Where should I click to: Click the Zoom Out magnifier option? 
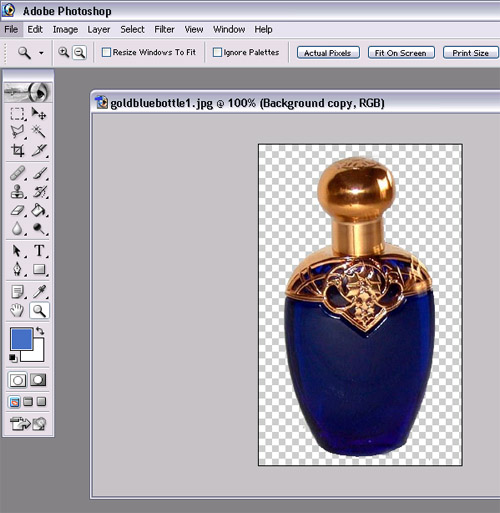(79, 52)
